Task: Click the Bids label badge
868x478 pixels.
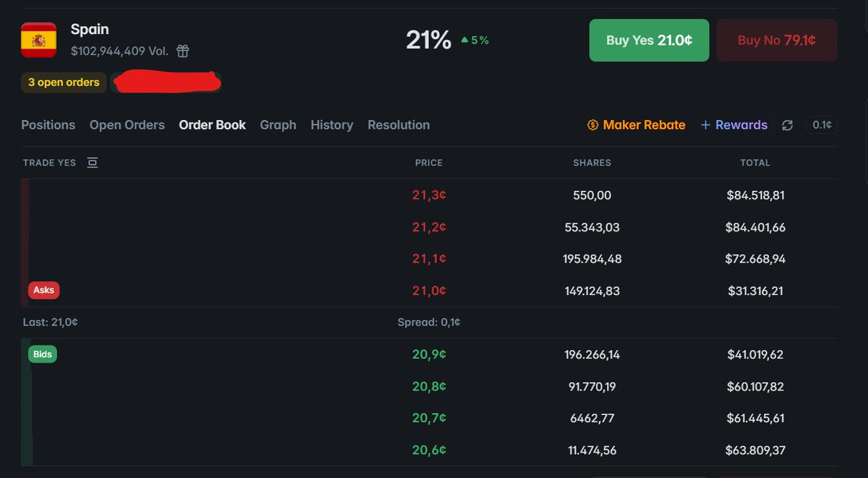Action: pos(43,354)
